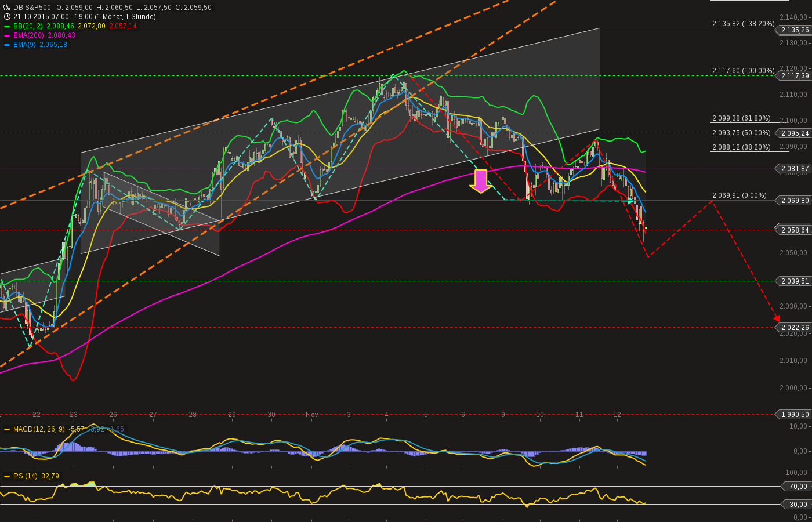The width and height of the screenshot is (812, 522).
Task: Click the high price H: 2.060,50
Action: pos(114,8)
